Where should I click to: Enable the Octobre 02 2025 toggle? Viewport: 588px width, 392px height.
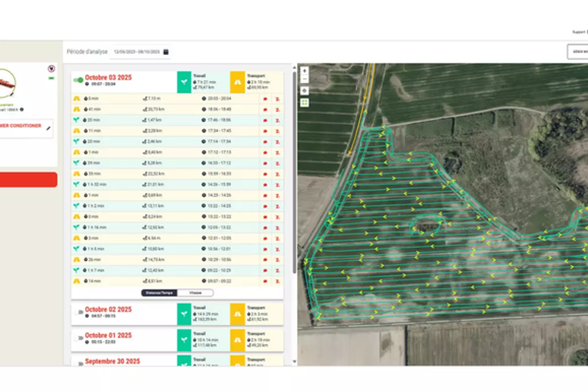78,312
